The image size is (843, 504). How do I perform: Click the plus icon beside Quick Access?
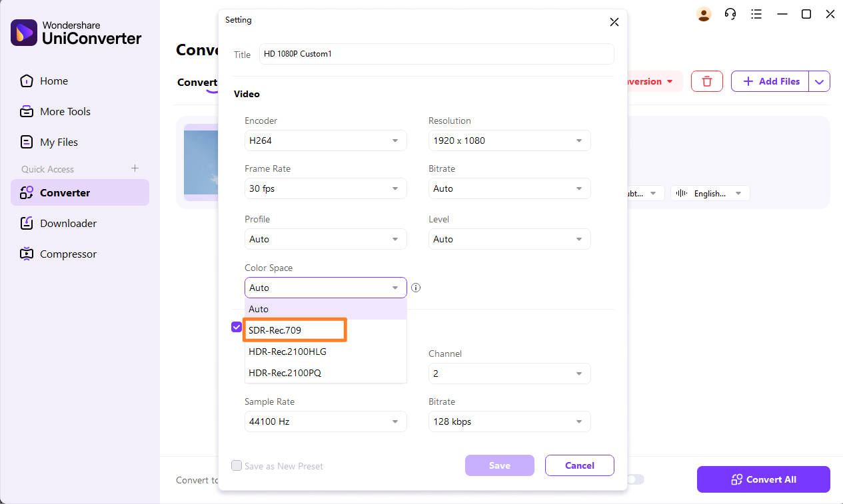(135, 168)
